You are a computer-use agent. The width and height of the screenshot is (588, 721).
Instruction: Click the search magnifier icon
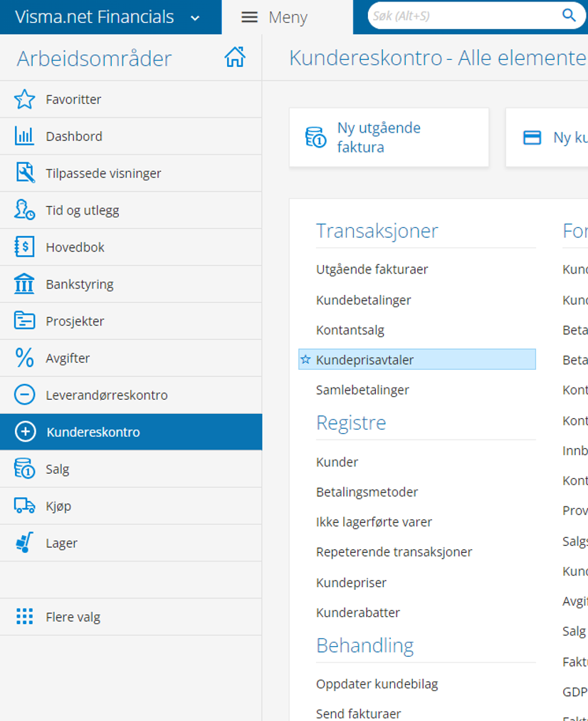(x=569, y=16)
